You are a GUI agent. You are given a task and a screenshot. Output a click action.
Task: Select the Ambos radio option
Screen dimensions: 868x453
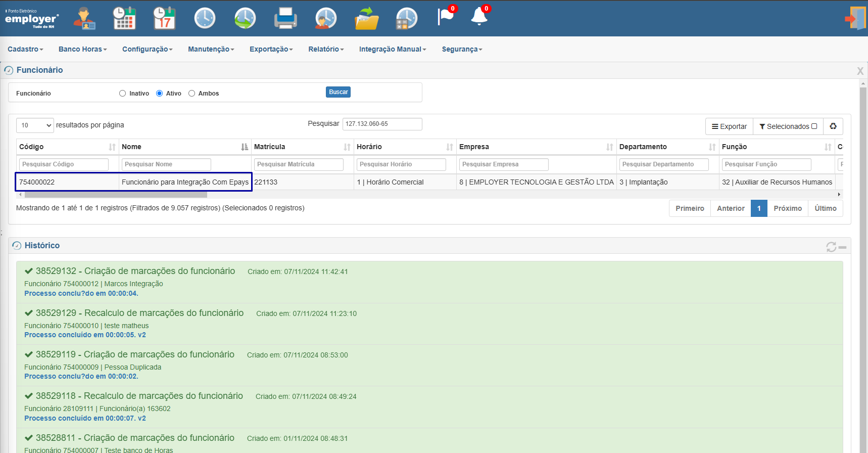coord(191,94)
